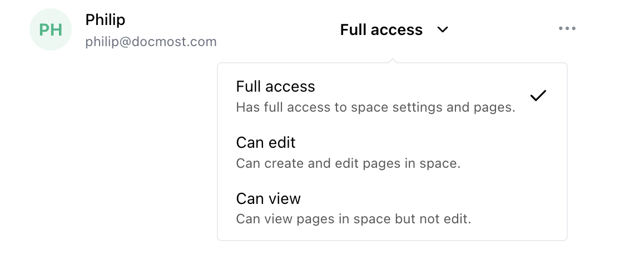Image resolution: width=644 pixels, height=280 pixels.
Task: Click "Can create and edit pages" description text
Action: click(x=348, y=163)
